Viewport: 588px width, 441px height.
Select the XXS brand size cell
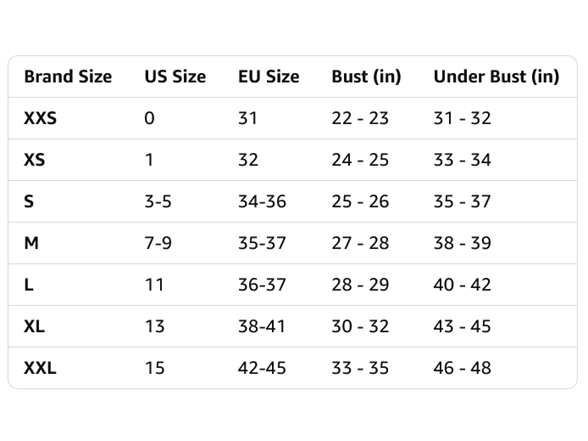40,118
